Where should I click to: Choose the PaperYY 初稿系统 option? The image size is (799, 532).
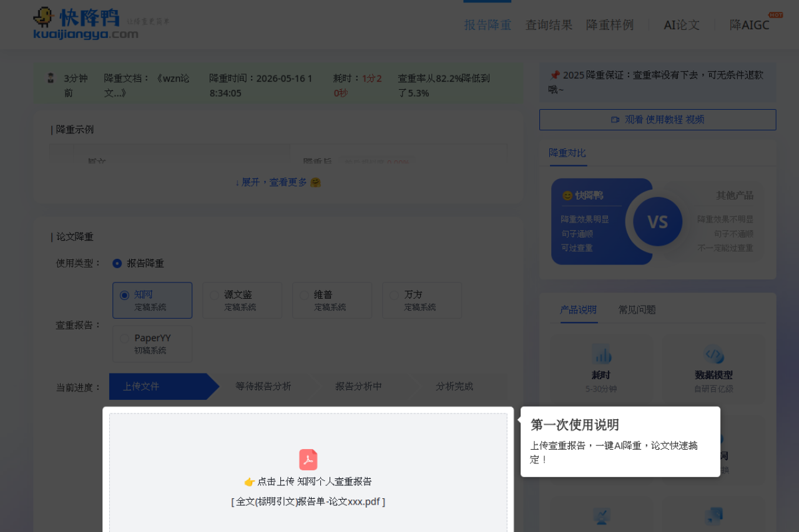[x=152, y=344]
